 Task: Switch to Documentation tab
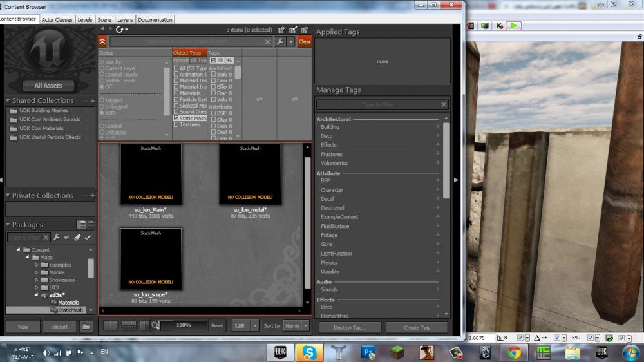click(x=155, y=20)
